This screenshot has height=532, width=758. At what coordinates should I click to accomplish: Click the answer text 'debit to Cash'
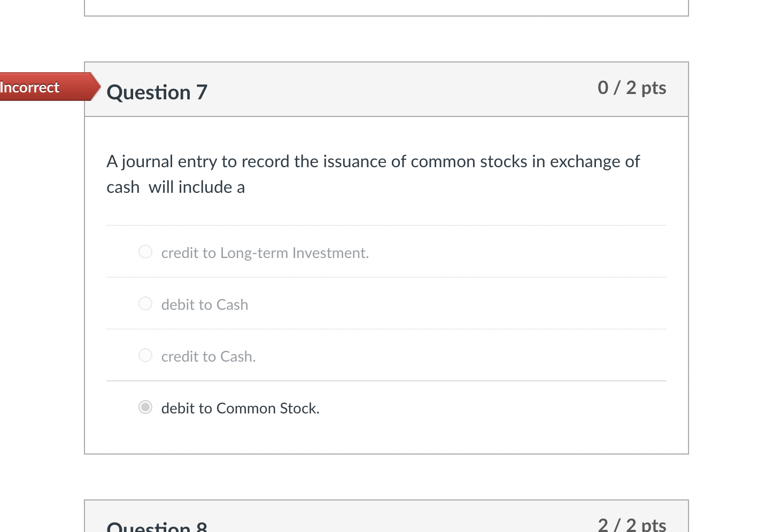pos(204,304)
